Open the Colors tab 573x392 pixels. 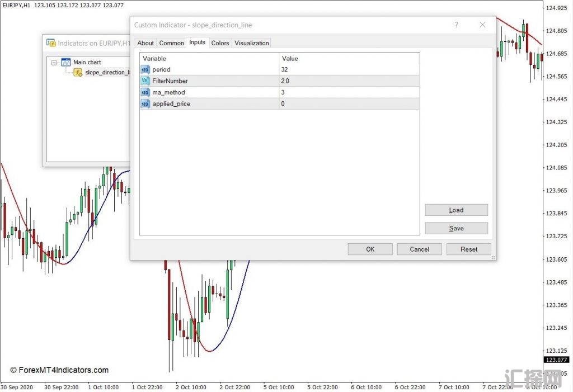[220, 43]
